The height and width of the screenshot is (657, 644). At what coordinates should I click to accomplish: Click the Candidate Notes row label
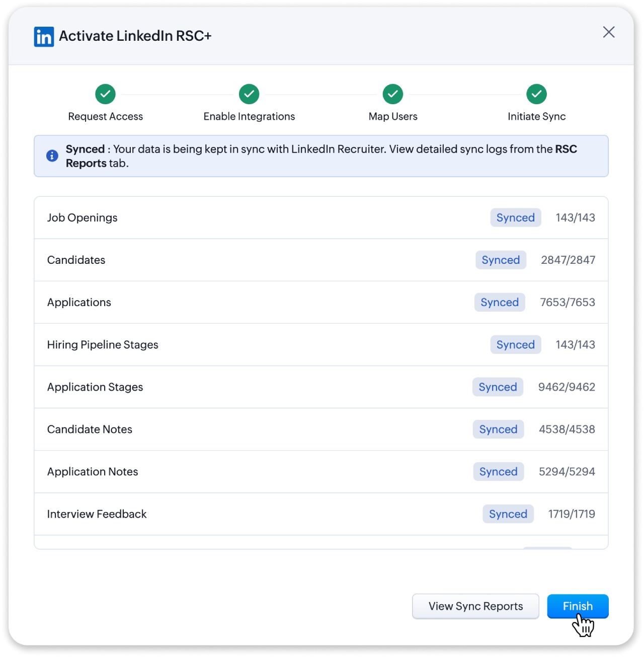tap(90, 429)
